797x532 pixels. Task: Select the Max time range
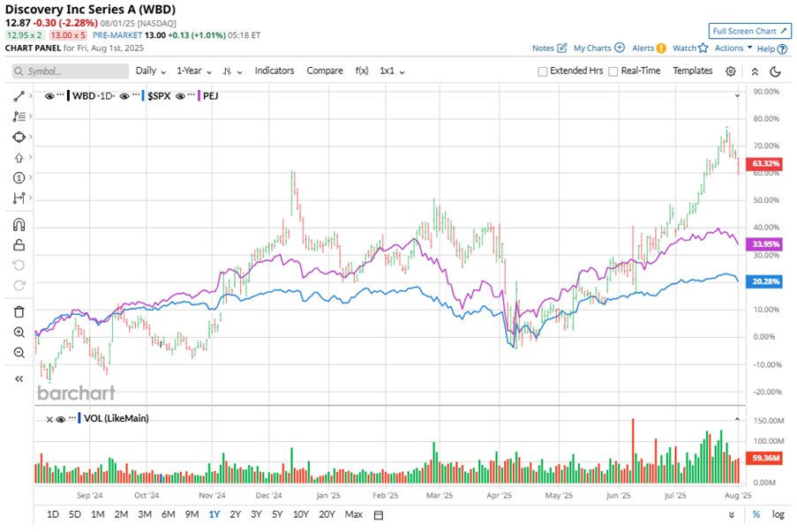[x=354, y=514]
